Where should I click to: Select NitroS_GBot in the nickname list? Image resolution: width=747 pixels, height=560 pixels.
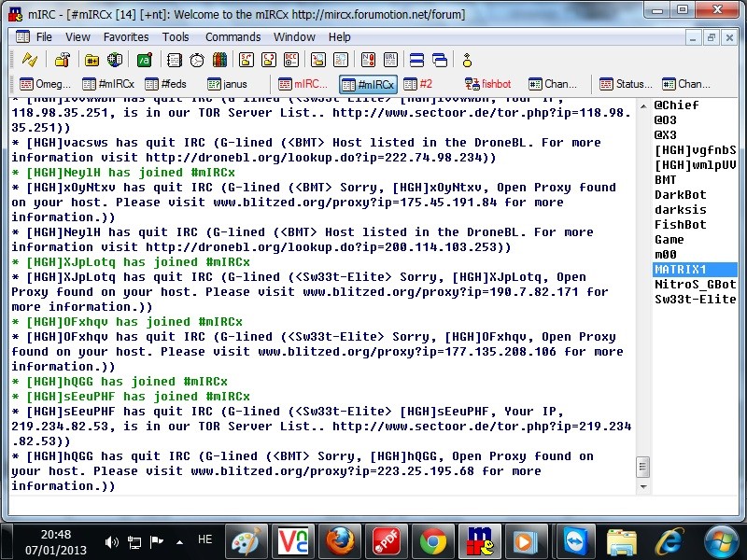coord(695,285)
